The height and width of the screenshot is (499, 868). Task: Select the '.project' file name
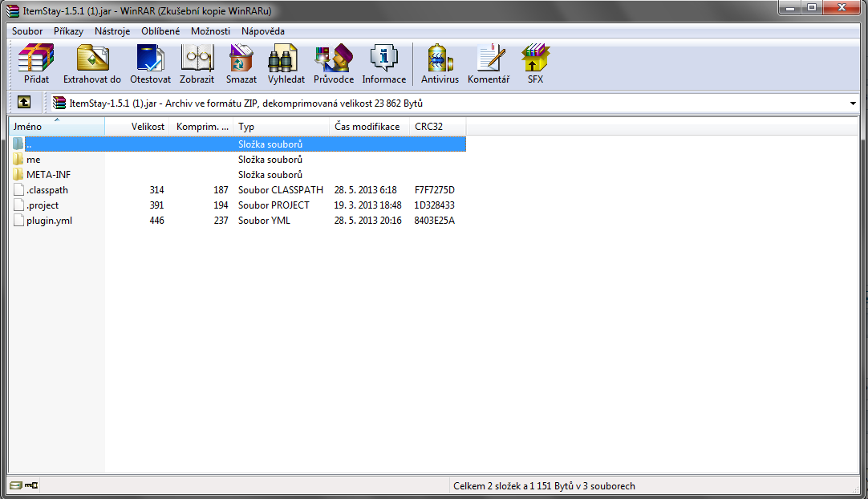[x=43, y=205]
